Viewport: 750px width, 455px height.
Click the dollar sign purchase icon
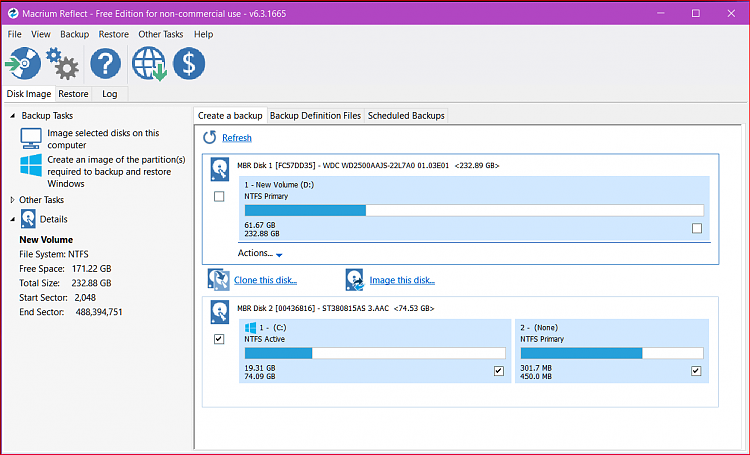pos(189,63)
